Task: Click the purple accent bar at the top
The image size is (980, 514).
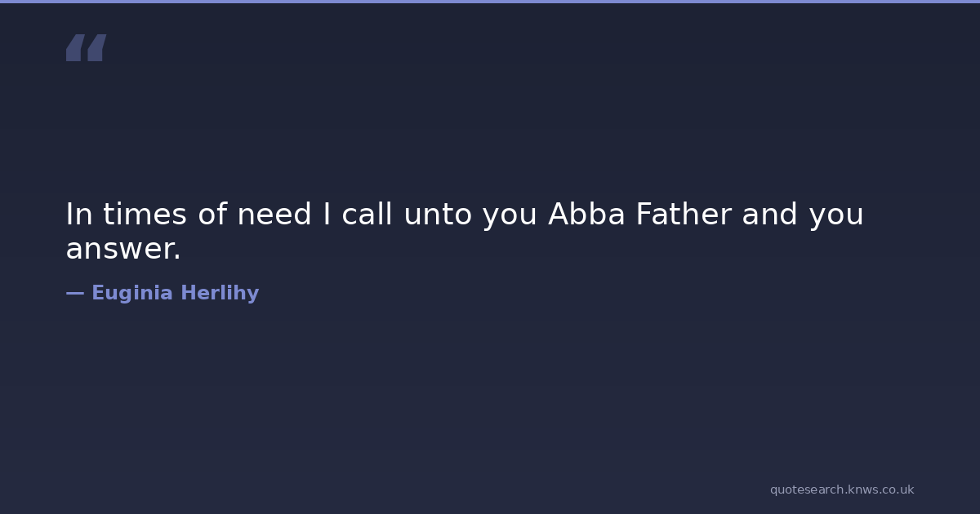Action: [490, 2]
